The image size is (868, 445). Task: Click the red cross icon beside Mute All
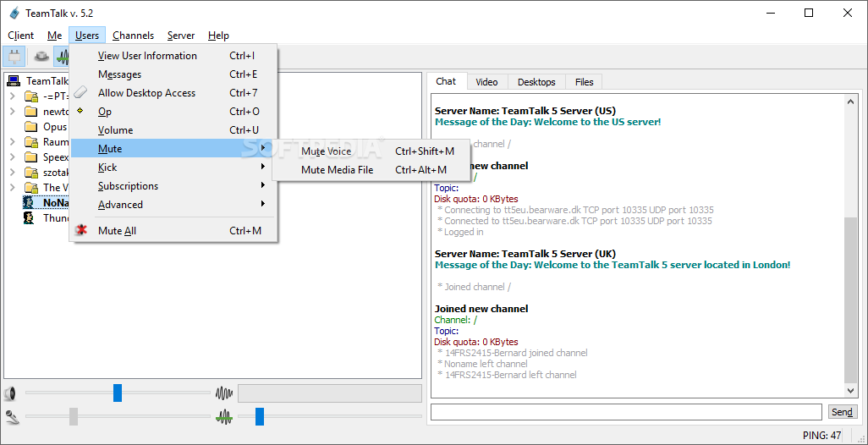pyautogui.click(x=82, y=230)
